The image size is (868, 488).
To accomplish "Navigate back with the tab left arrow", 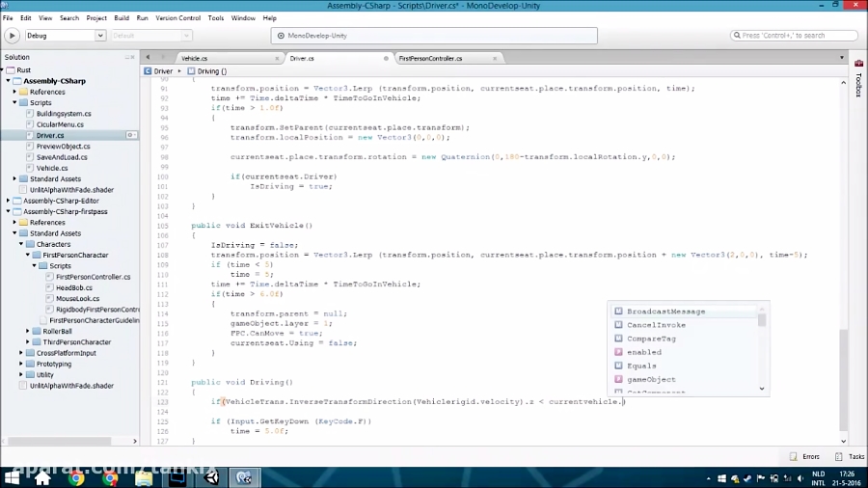I will [149, 58].
